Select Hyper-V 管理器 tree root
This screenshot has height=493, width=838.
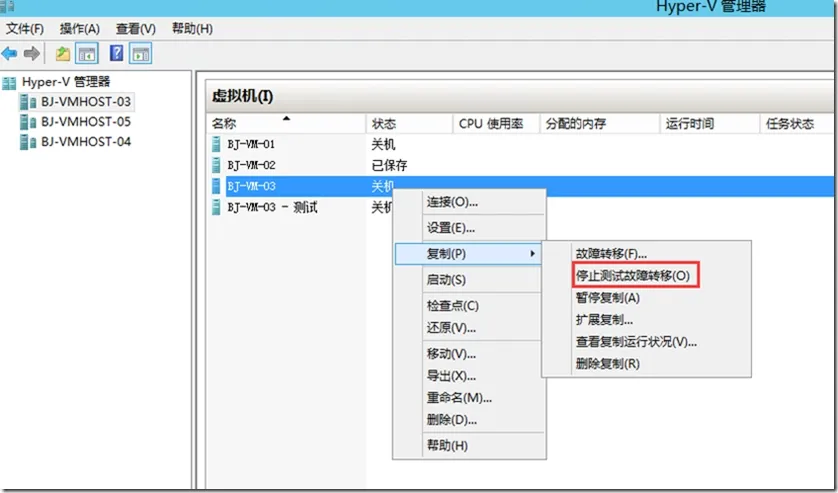click(66, 82)
